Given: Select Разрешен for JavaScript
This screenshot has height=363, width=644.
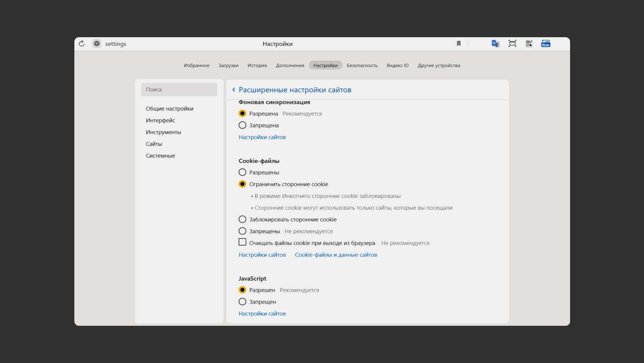Looking at the screenshot, I should click(242, 290).
